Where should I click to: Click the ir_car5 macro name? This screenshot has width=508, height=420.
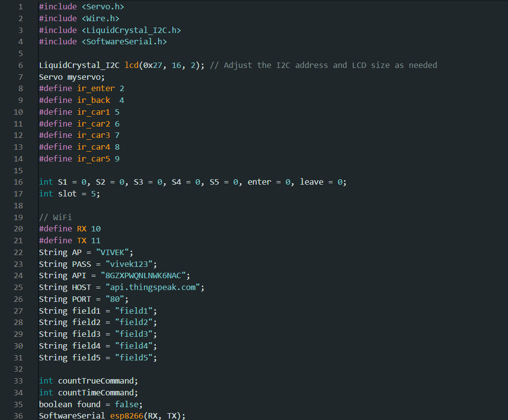coord(94,159)
